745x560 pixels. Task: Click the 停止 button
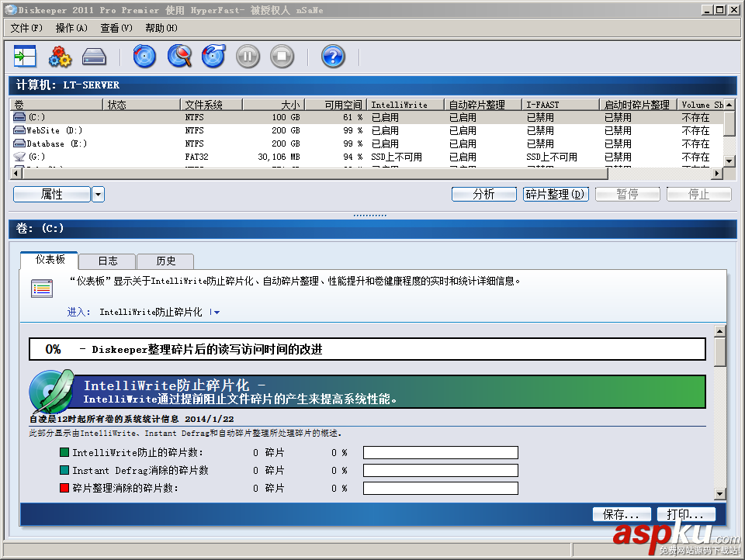(x=699, y=194)
